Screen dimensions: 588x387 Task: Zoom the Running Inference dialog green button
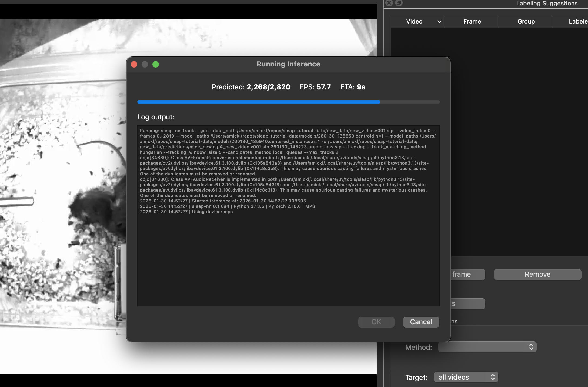156,64
